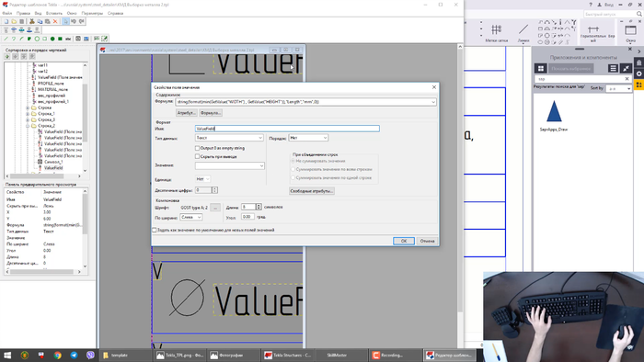Open the 'По ширине' alignment dropdown
Screen dimensions: 644x362
pos(191,217)
